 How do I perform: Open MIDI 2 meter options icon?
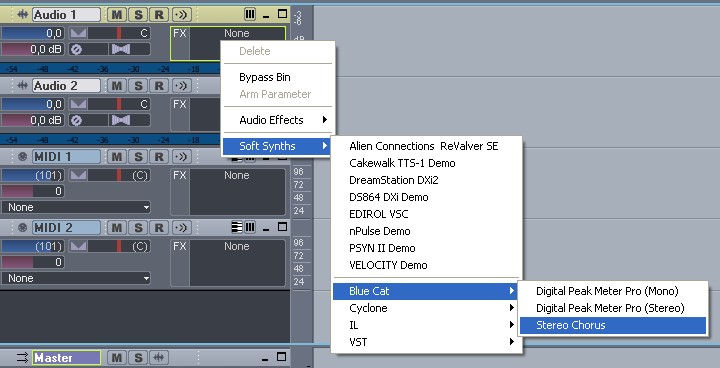click(250, 227)
